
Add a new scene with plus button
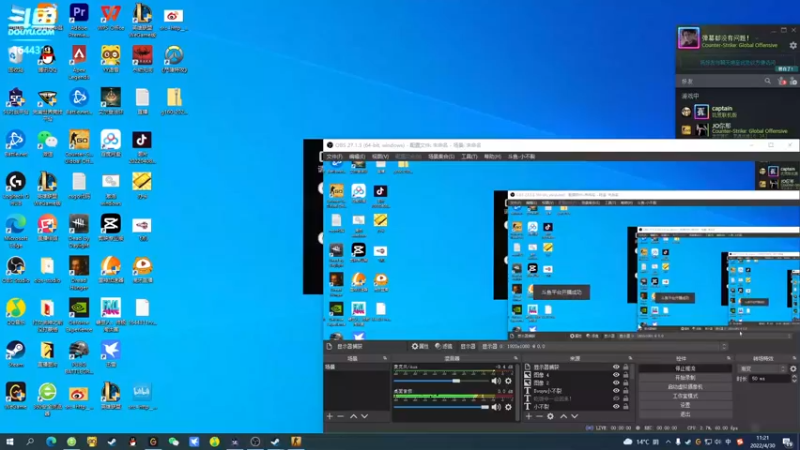pyautogui.click(x=330, y=416)
